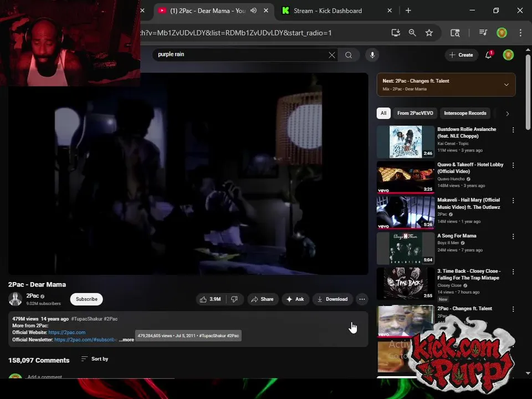The height and width of the screenshot is (399, 532).
Task: Like the video showing 3.9M likes
Action: pyautogui.click(x=212, y=299)
